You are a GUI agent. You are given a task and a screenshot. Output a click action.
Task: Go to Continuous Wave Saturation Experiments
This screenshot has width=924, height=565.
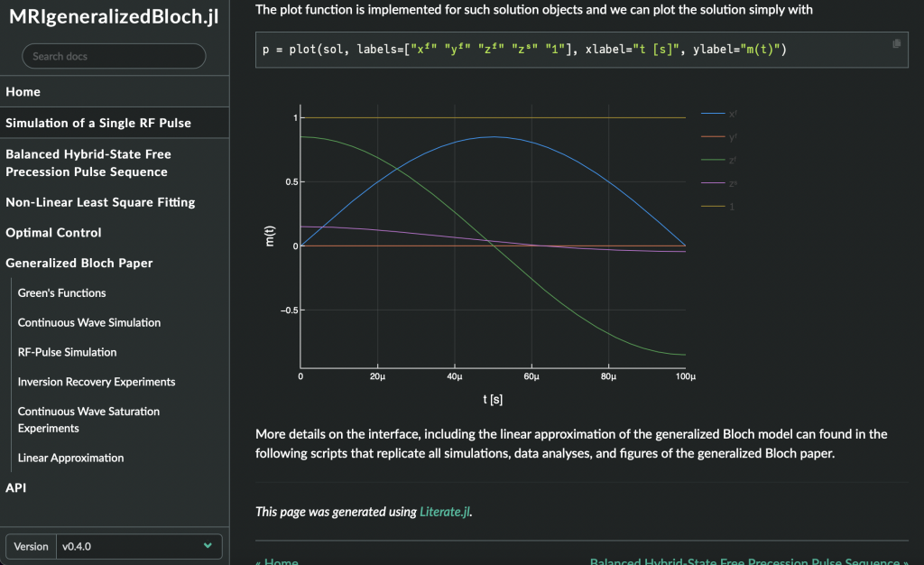click(88, 420)
